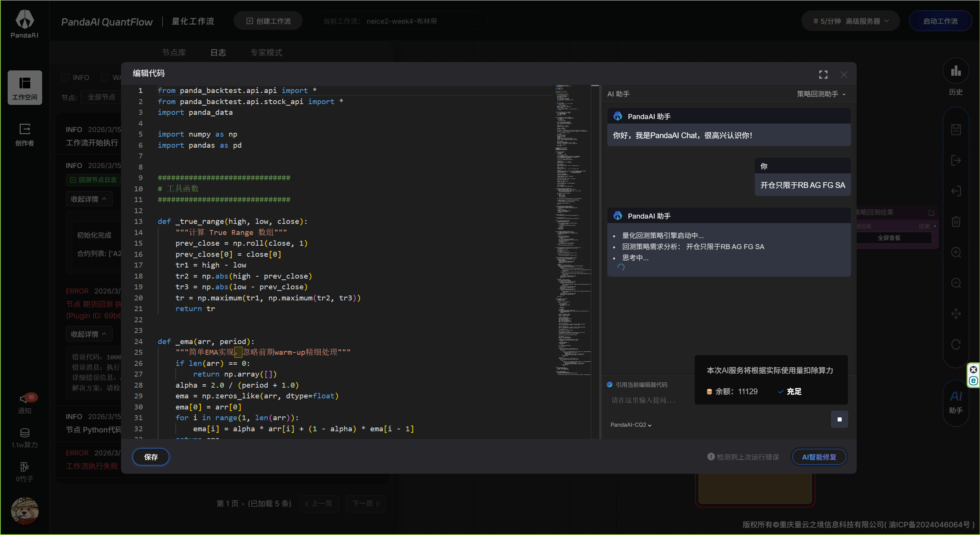The height and width of the screenshot is (535, 980).
Task: Click the 量化工作流 header title
Action: click(193, 21)
